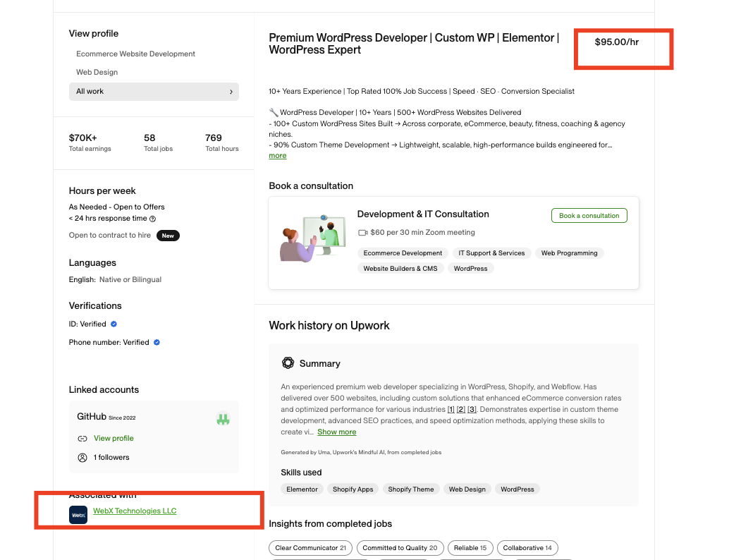Click the GitHub link chain icon
The image size is (729, 560).
(82, 439)
